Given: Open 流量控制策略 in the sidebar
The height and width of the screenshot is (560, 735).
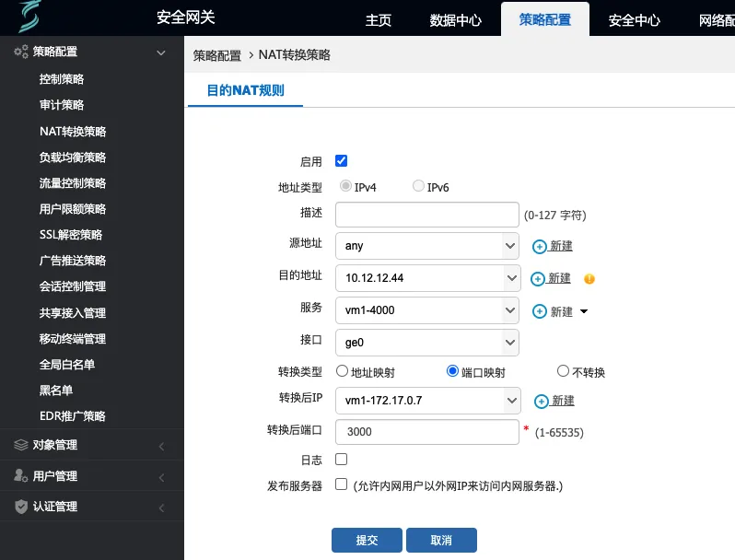Looking at the screenshot, I should 73,182.
